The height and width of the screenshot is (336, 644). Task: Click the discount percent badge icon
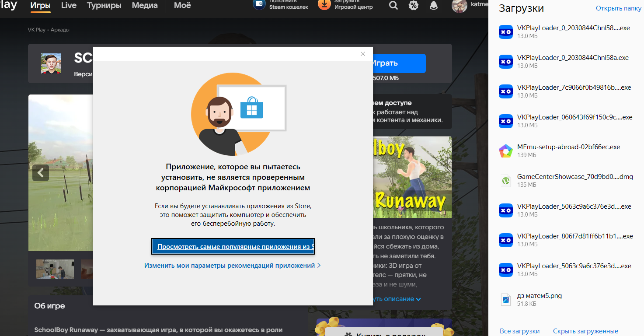pyautogui.click(x=413, y=6)
